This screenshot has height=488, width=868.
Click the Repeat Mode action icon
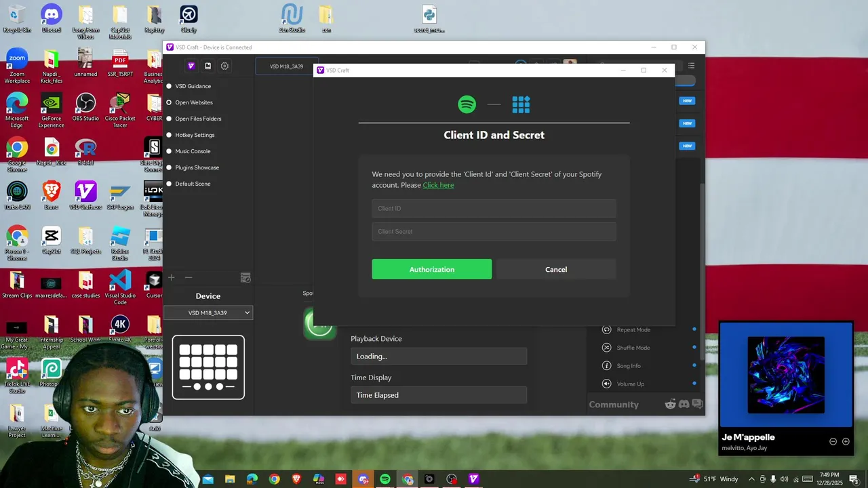tap(607, 329)
